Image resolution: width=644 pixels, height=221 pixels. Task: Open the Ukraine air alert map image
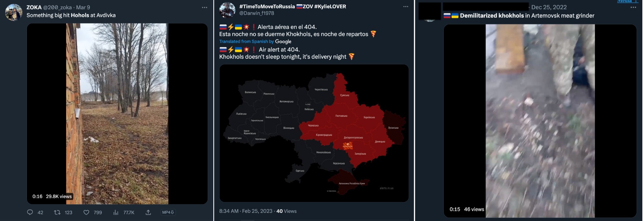coord(314,133)
